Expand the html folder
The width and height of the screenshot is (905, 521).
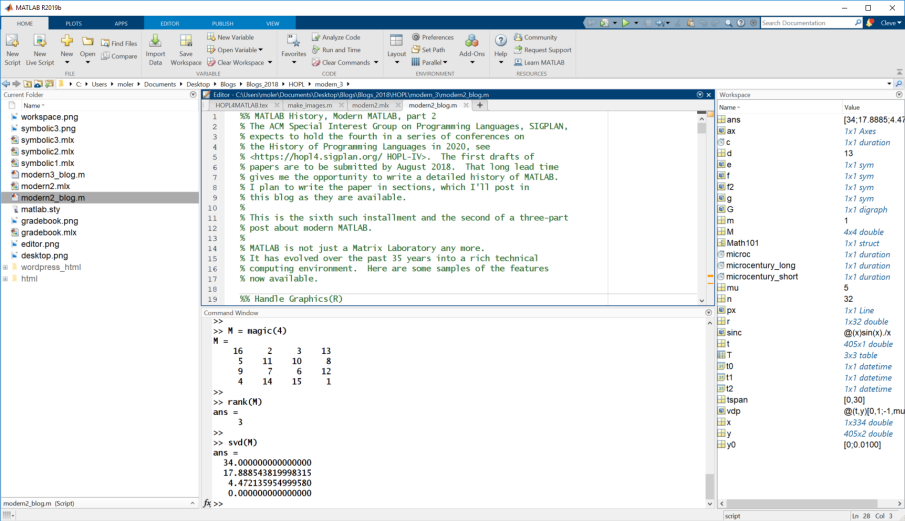point(5,279)
